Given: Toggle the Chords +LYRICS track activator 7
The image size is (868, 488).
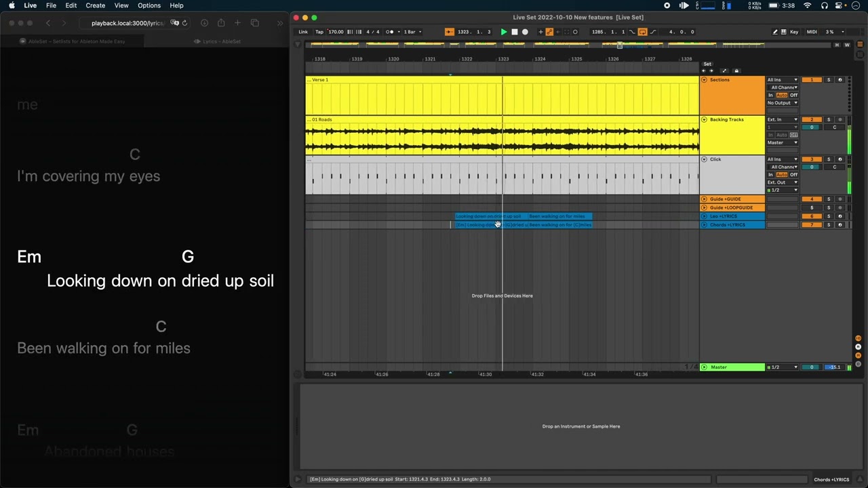Looking at the screenshot, I should coord(812,225).
